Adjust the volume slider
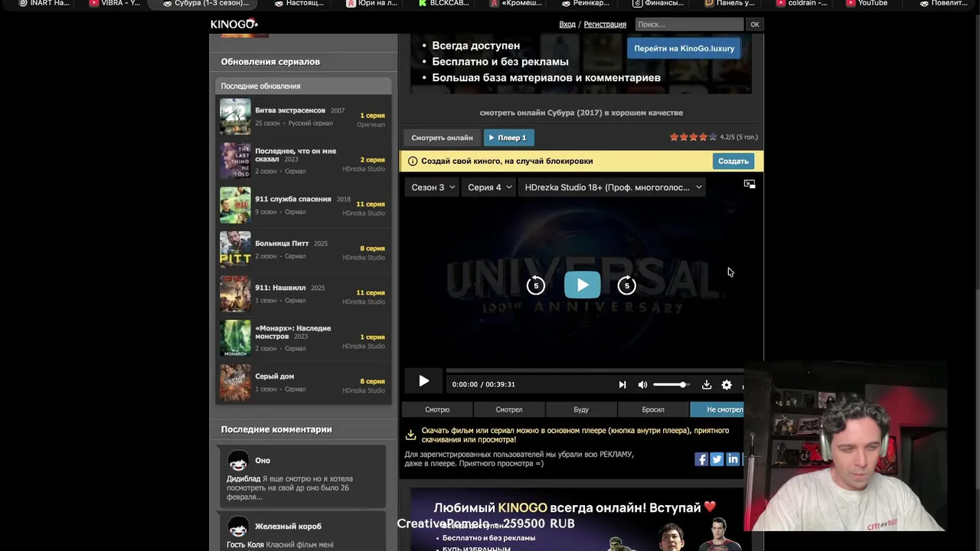980x551 pixels. coord(671,384)
